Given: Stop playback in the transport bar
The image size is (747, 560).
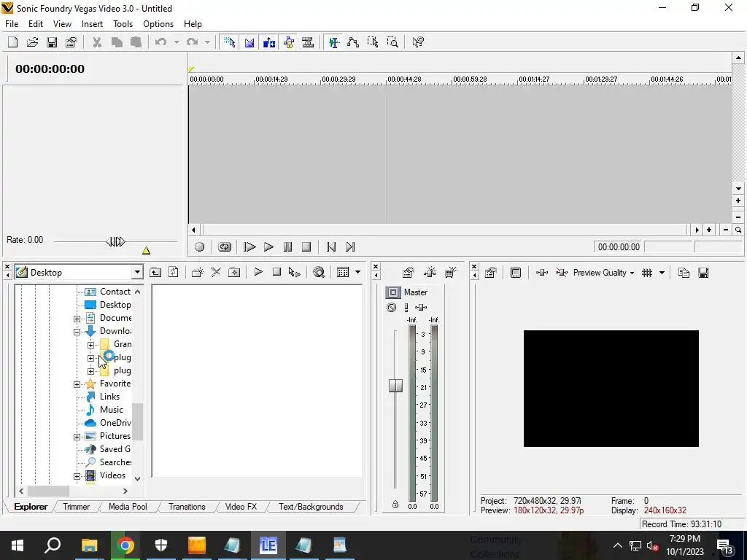Looking at the screenshot, I should (306, 246).
